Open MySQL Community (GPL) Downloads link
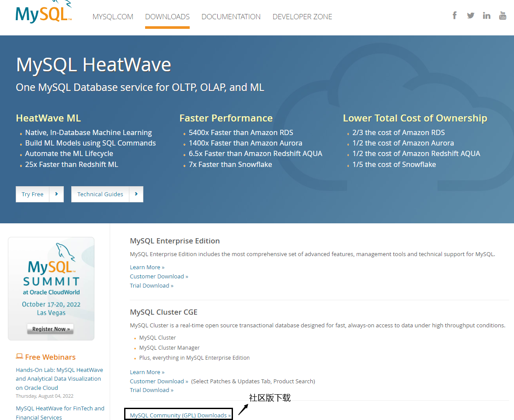Viewport: 514px width, 420px height. (x=180, y=415)
